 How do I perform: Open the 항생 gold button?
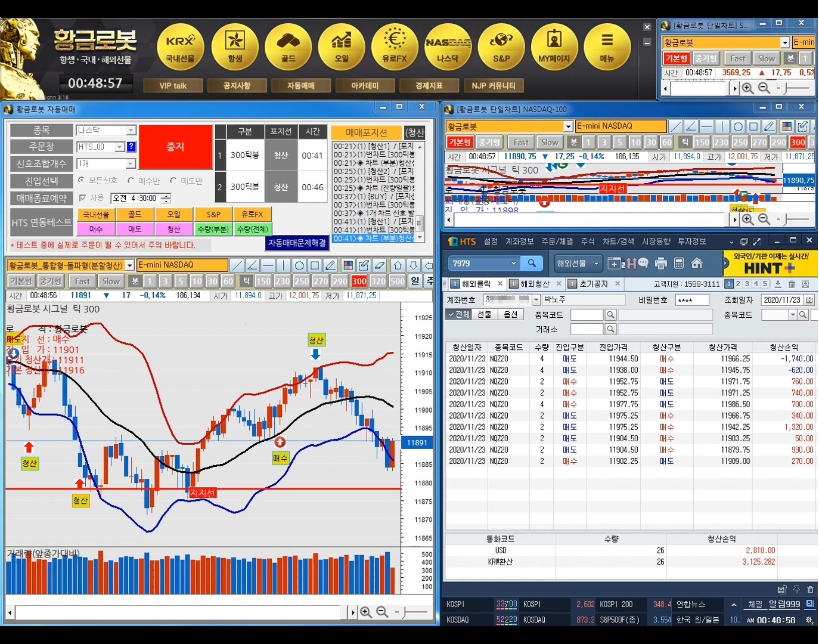(235, 47)
